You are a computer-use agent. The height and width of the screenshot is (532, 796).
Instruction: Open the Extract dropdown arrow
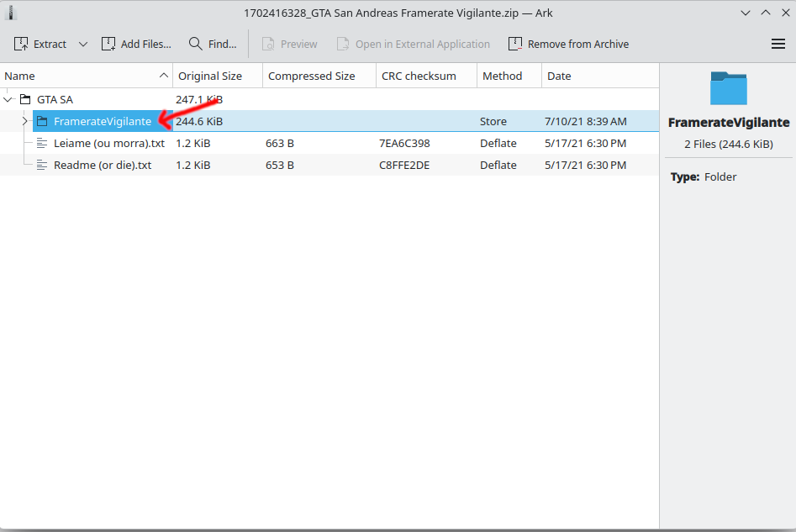82,45
